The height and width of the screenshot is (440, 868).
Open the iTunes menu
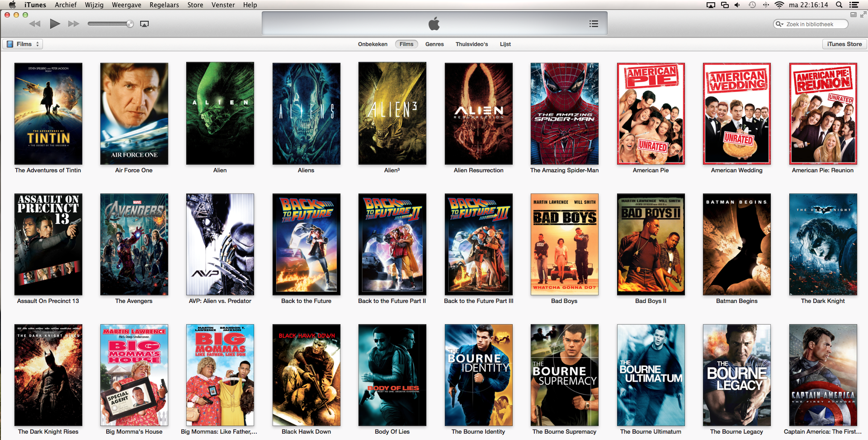pyautogui.click(x=35, y=5)
